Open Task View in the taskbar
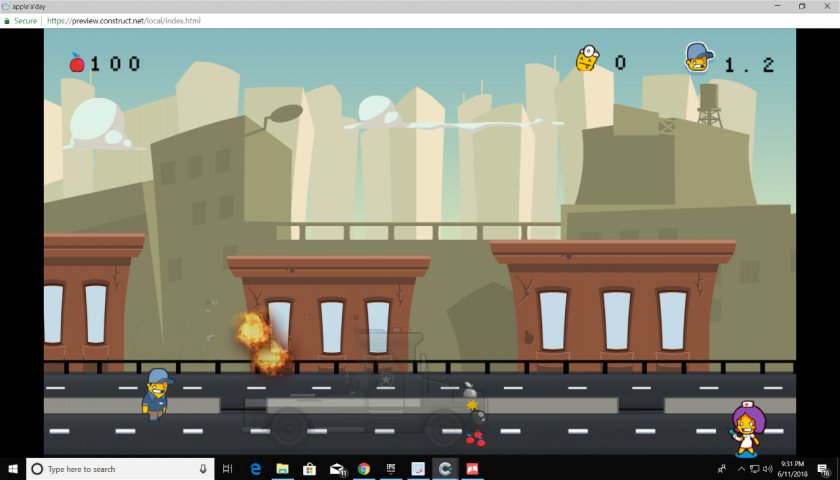 coord(228,468)
